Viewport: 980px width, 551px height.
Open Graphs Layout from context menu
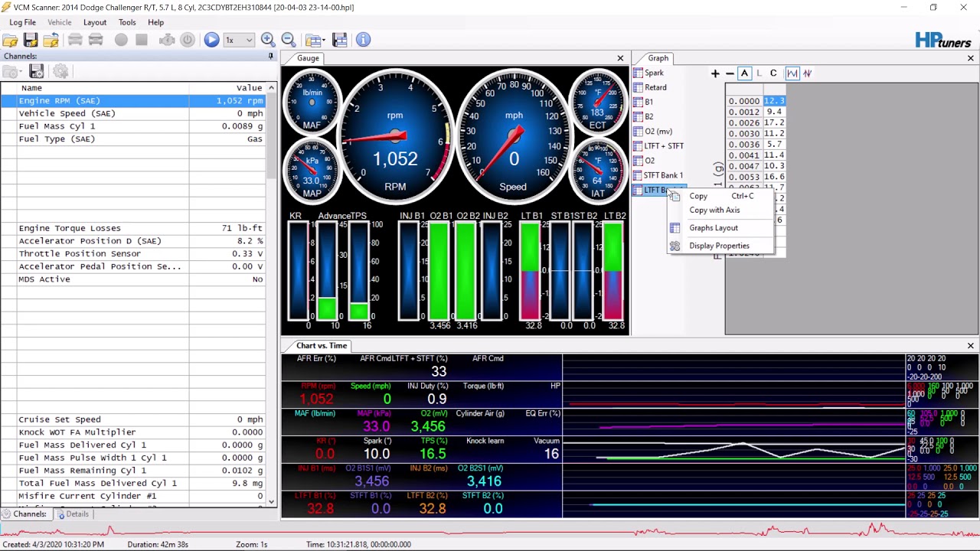(x=721, y=228)
